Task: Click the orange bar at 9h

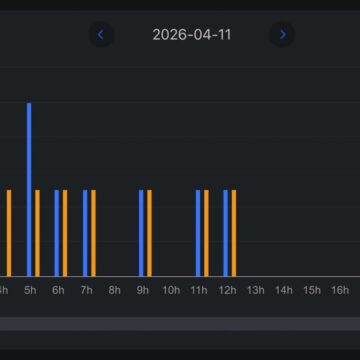Action: pyautogui.click(x=149, y=233)
